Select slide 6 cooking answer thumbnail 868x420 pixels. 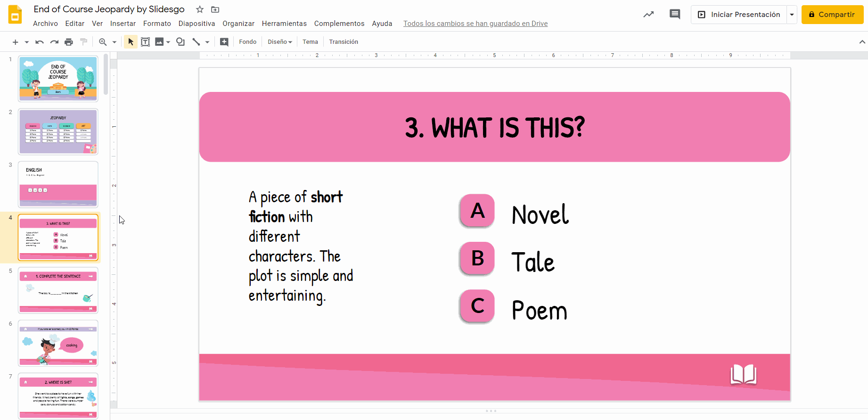[58, 343]
